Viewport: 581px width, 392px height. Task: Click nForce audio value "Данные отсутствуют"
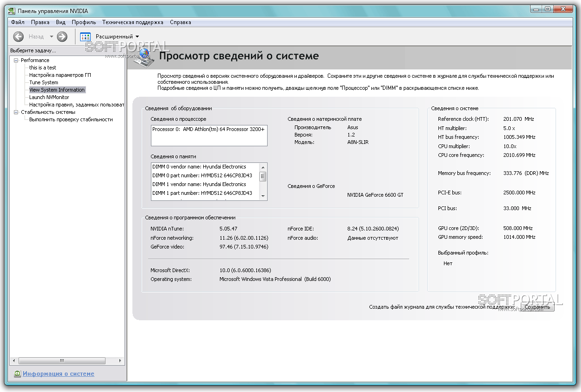[373, 238]
